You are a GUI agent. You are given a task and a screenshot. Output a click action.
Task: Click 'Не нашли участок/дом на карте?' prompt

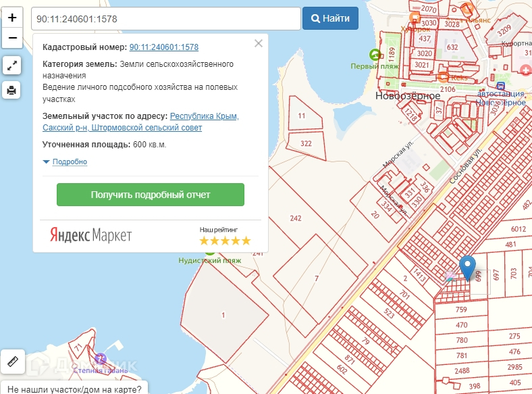tap(74, 389)
